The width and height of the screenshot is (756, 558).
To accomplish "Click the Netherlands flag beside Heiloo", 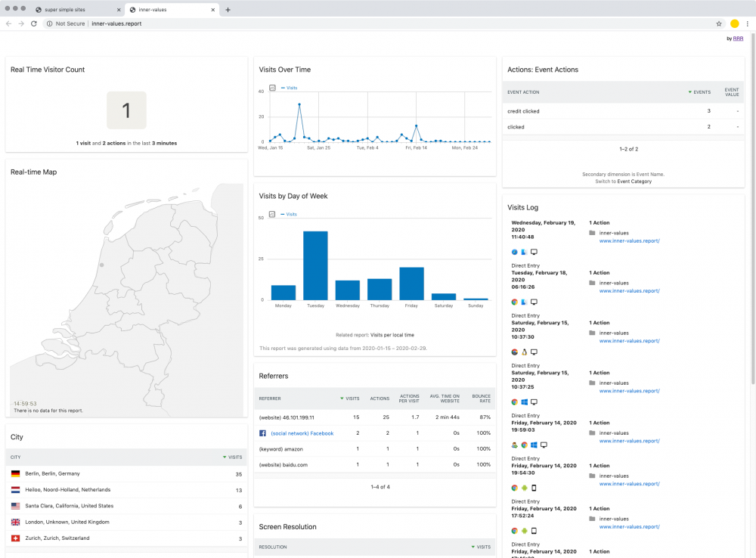I will [15, 489].
